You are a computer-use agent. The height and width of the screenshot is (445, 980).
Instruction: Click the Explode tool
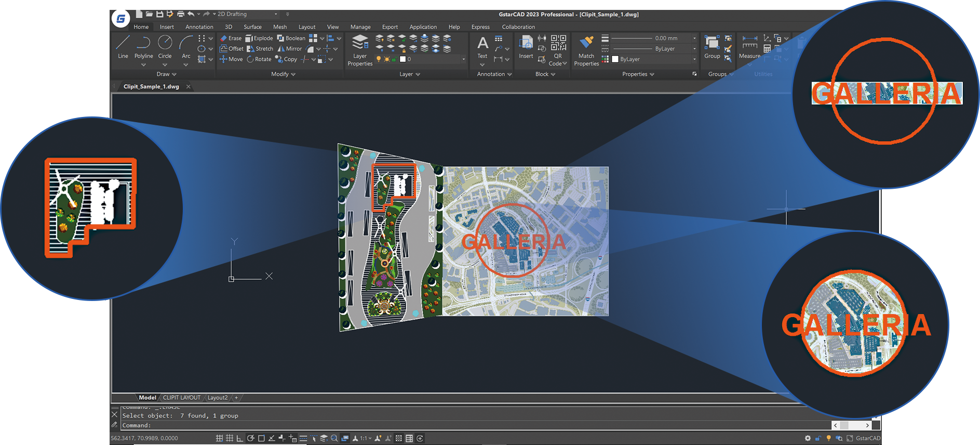[x=259, y=38]
